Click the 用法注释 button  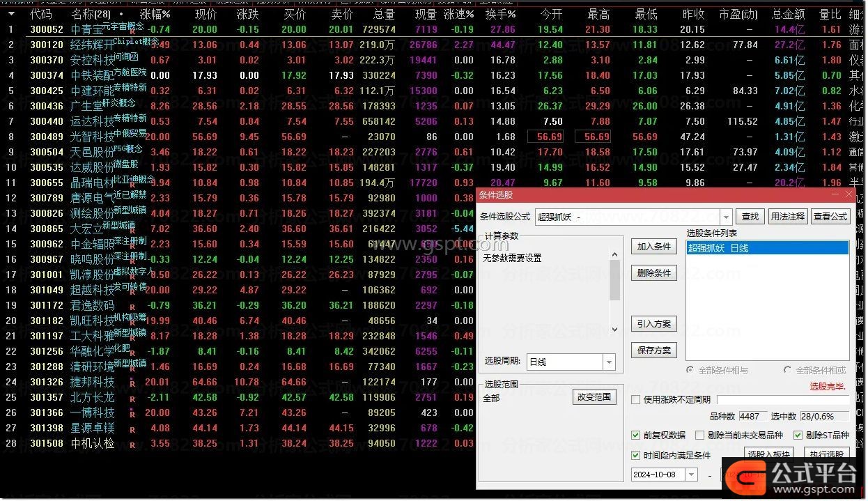coord(788,217)
